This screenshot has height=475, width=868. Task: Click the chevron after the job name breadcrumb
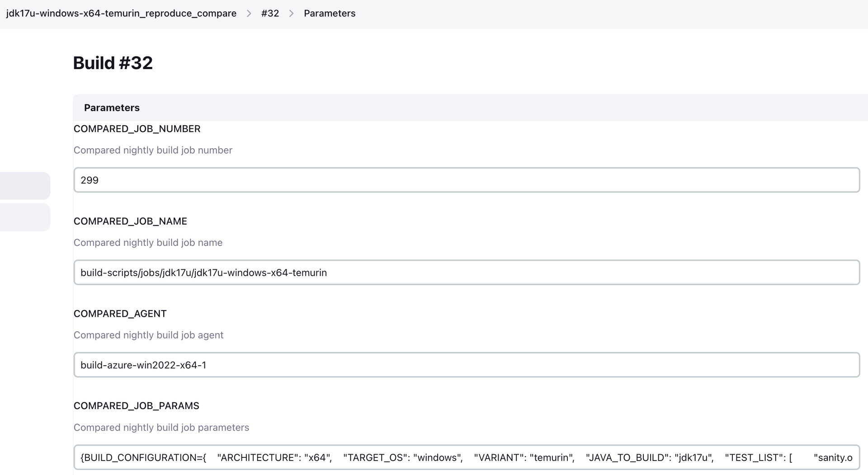[248, 13]
